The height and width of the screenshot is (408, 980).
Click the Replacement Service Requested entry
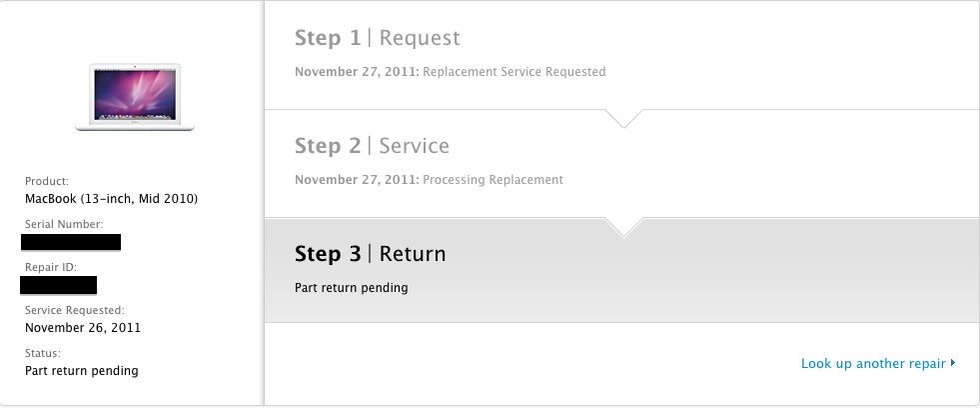tap(513, 72)
